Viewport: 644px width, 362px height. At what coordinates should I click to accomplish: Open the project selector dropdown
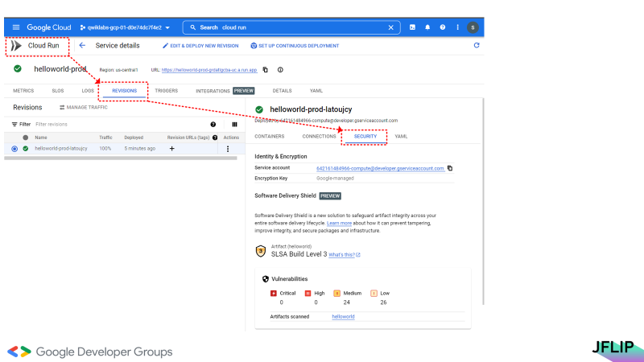pos(125,27)
